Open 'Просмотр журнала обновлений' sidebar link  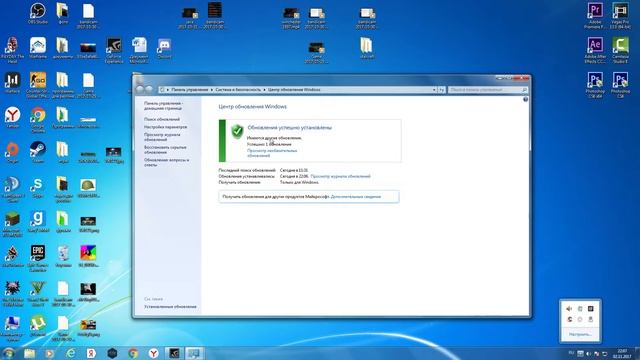click(162, 137)
